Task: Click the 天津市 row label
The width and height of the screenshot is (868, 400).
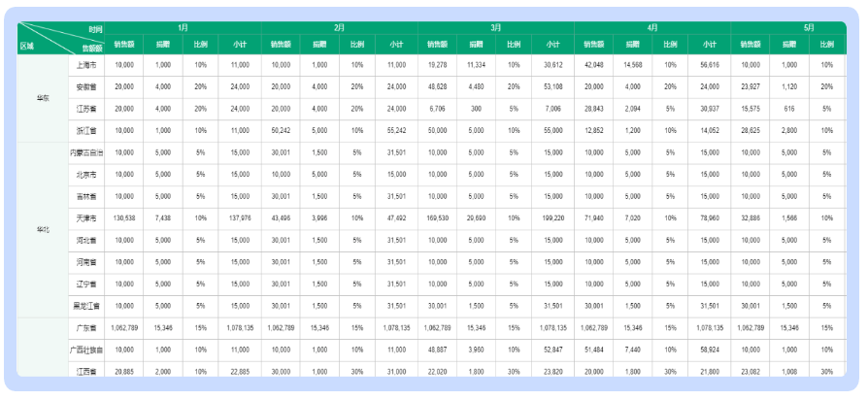Action: coord(85,217)
